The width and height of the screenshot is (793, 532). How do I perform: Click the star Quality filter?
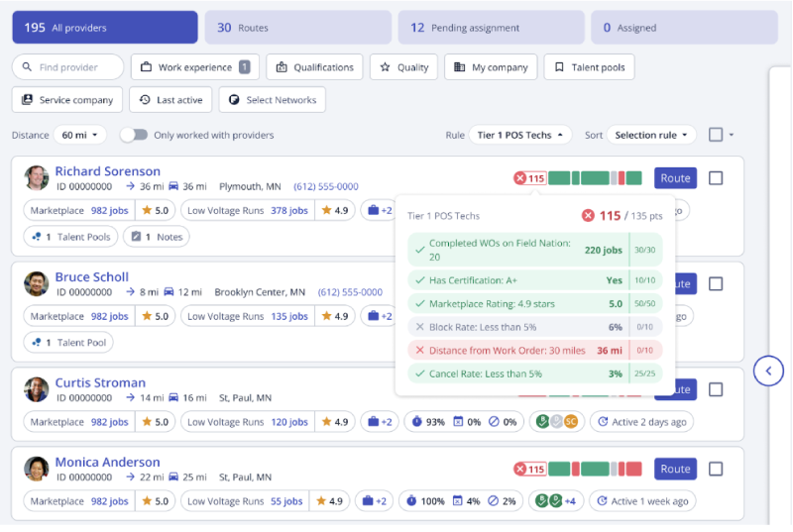coord(404,67)
